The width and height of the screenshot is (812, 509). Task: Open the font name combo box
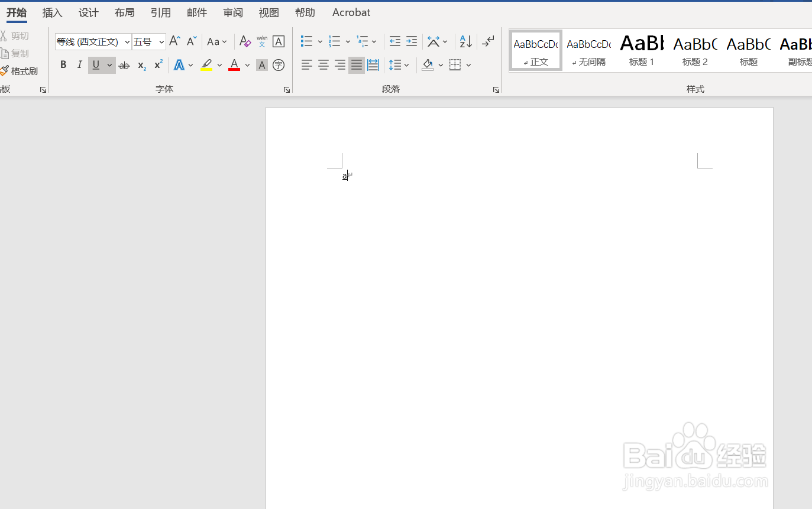click(x=93, y=41)
